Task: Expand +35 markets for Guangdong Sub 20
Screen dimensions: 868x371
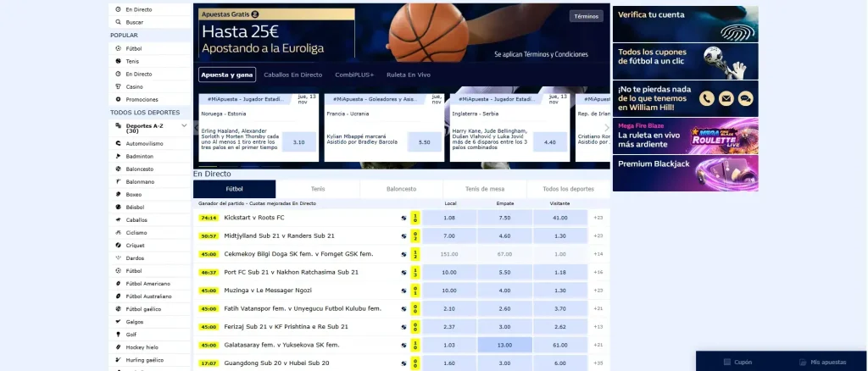Action: point(598,363)
